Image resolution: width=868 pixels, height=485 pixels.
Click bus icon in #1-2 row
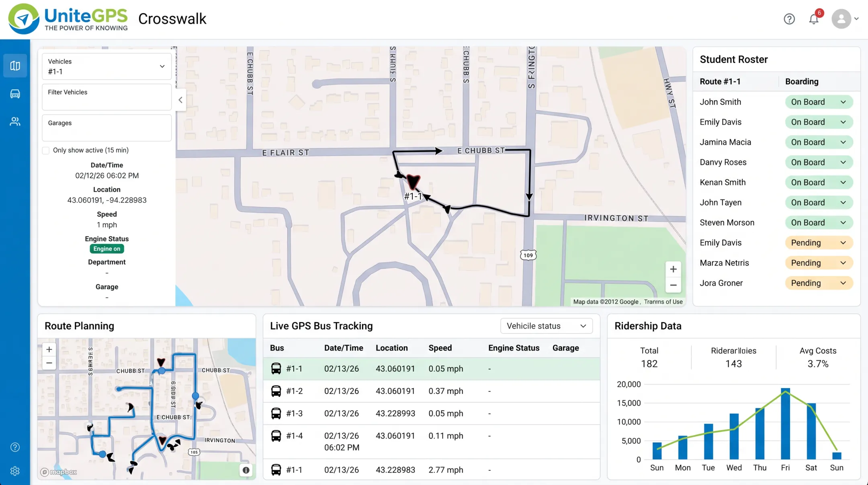(x=276, y=391)
